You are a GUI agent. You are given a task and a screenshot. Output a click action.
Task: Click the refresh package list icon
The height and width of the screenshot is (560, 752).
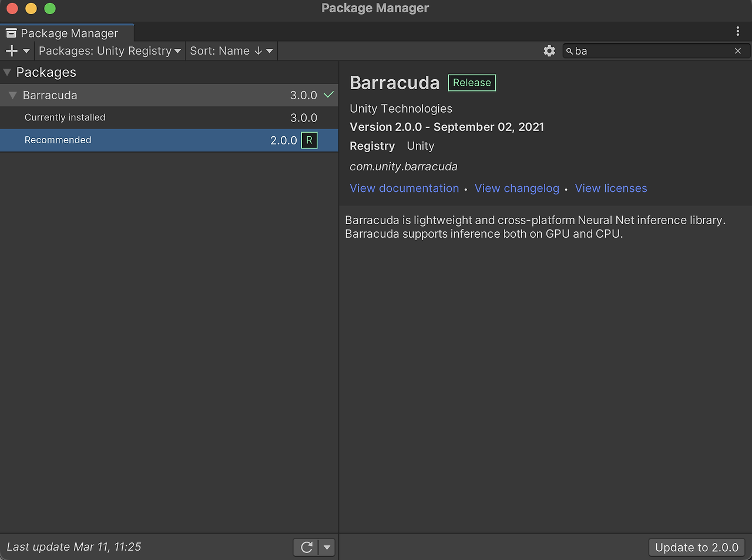(x=306, y=548)
